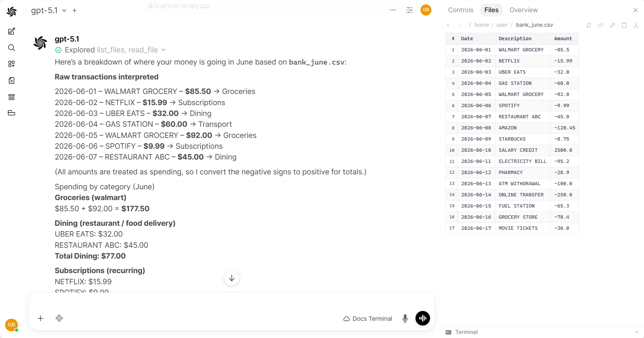Copy file contents with the clipboard icon

[624, 25]
